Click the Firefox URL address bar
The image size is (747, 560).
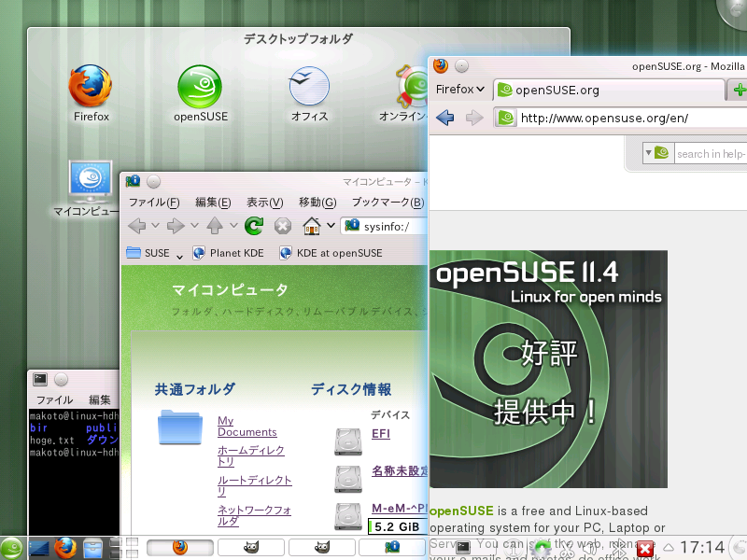pos(619,118)
